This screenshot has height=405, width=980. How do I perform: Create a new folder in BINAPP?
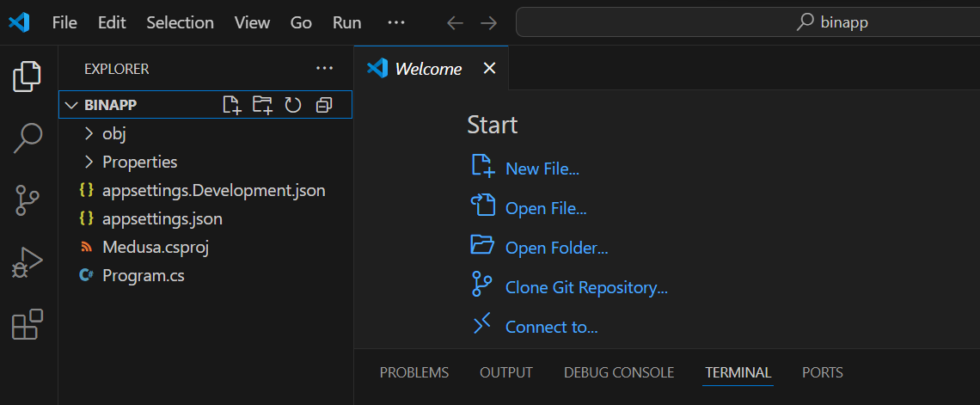click(262, 105)
